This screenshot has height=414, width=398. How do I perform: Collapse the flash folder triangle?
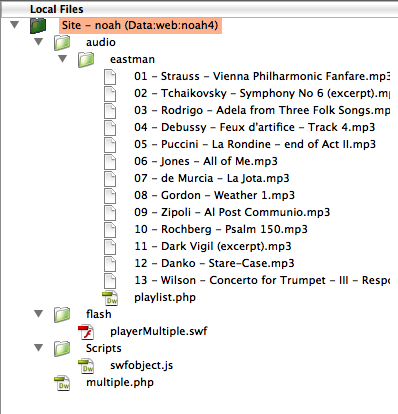click(x=39, y=314)
